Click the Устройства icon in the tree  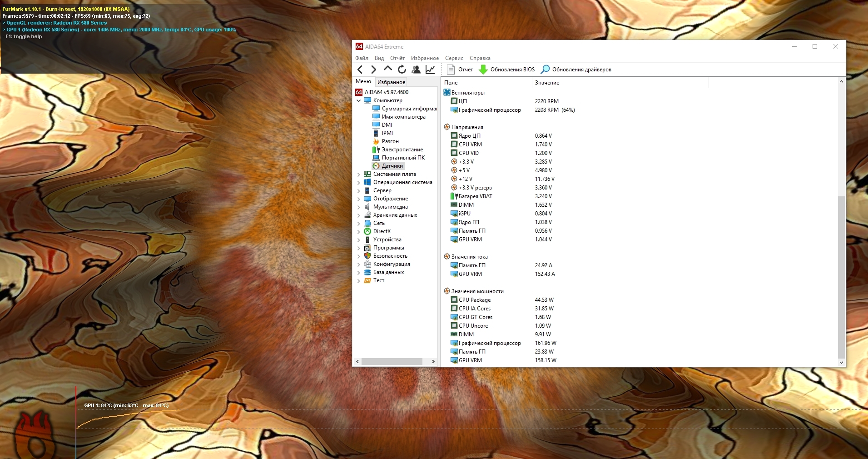click(x=367, y=239)
